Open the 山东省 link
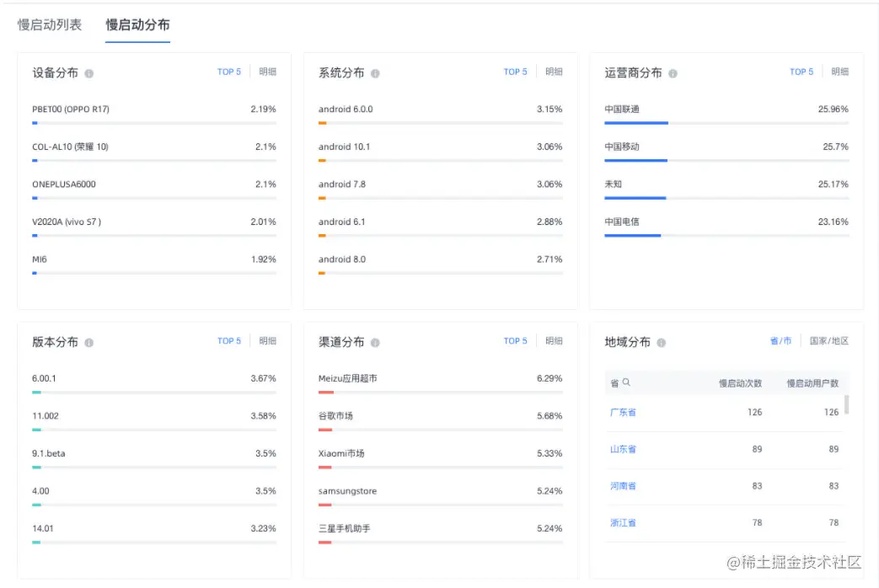The height and width of the screenshot is (588, 879). coord(623,449)
